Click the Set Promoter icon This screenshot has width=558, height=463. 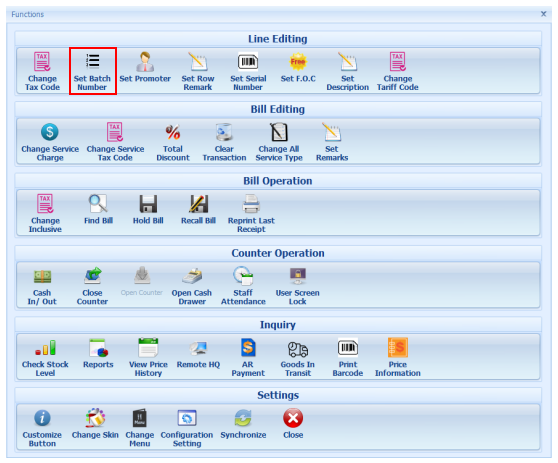pyautogui.click(x=145, y=62)
